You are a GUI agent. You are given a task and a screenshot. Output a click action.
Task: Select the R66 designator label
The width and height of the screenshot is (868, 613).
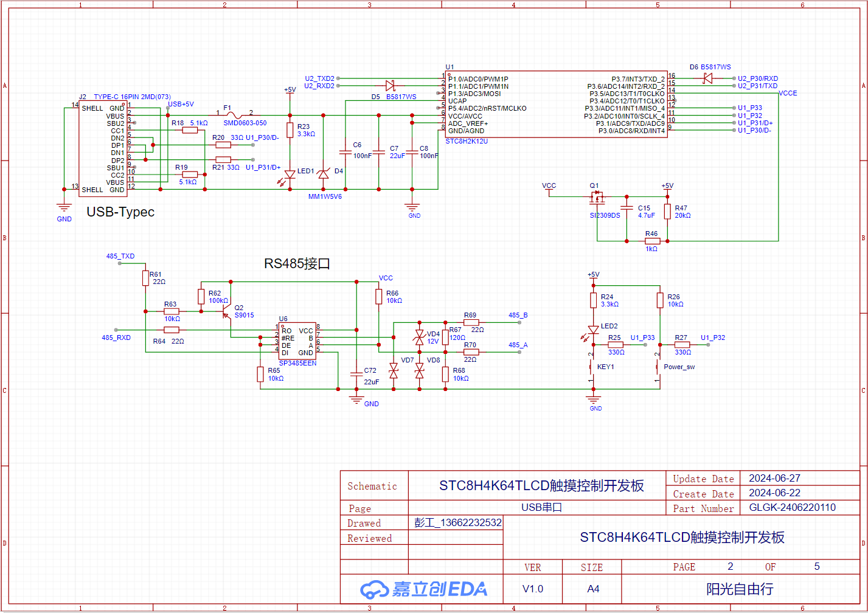392,293
